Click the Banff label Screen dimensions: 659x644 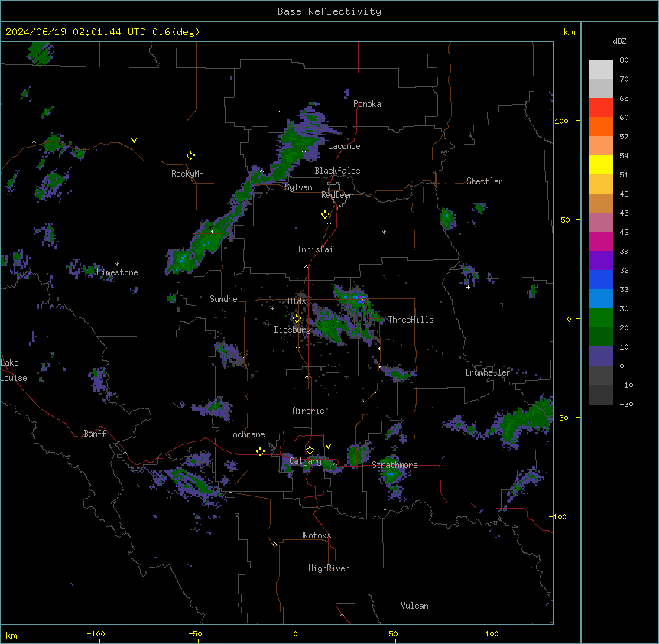click(x=95, y=434)
